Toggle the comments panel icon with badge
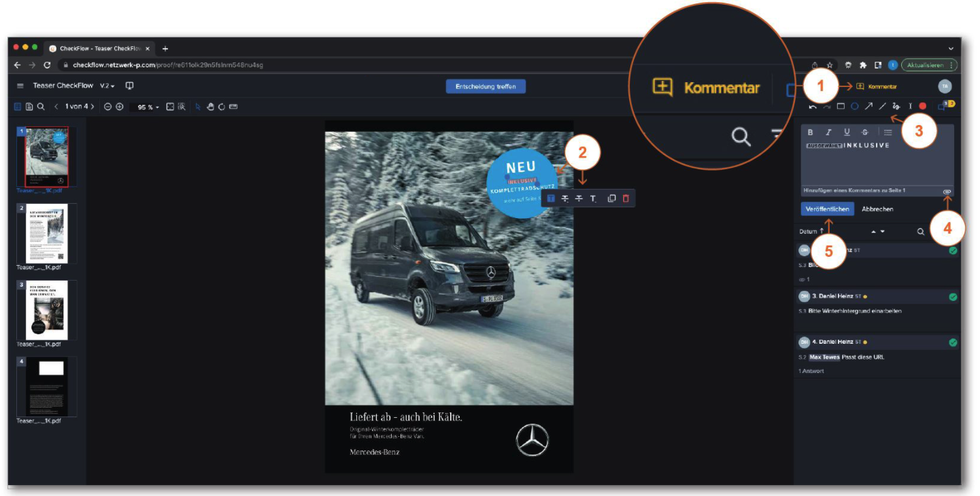This screenshot has height=496, width=980. point(945,105)
